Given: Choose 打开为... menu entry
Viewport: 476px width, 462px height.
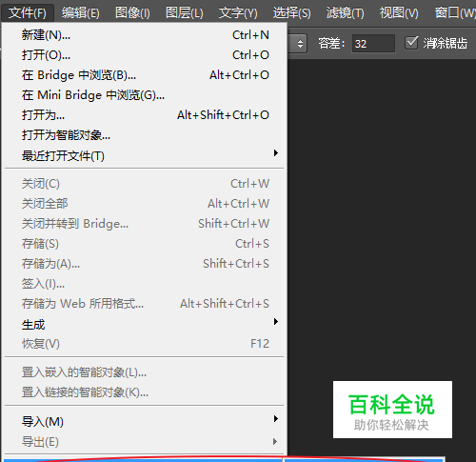Looking at the screenshot, I should (145, 115).
